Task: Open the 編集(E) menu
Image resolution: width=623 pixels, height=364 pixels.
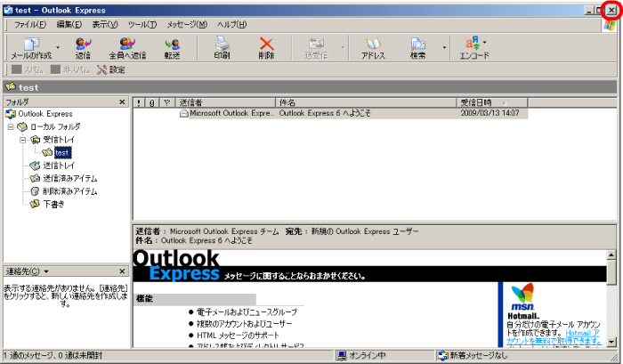Action: [x=69, y=25]
